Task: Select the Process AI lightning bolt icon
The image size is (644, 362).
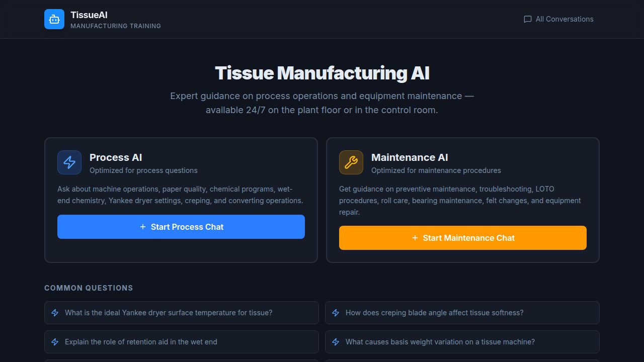Action: pyautogui.click(x=69, y=162)
